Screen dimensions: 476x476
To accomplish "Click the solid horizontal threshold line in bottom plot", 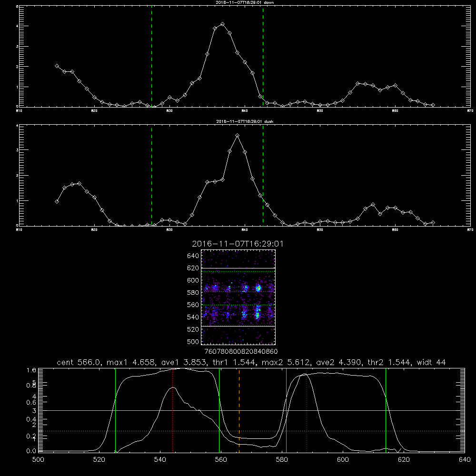I will [250, 410].
